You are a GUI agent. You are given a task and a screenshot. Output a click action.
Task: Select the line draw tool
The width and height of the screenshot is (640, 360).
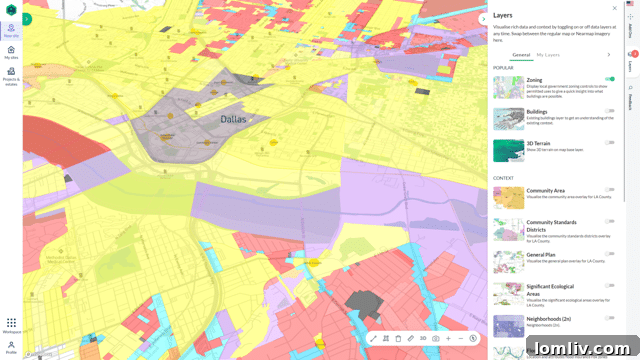[x=373, y=338]
